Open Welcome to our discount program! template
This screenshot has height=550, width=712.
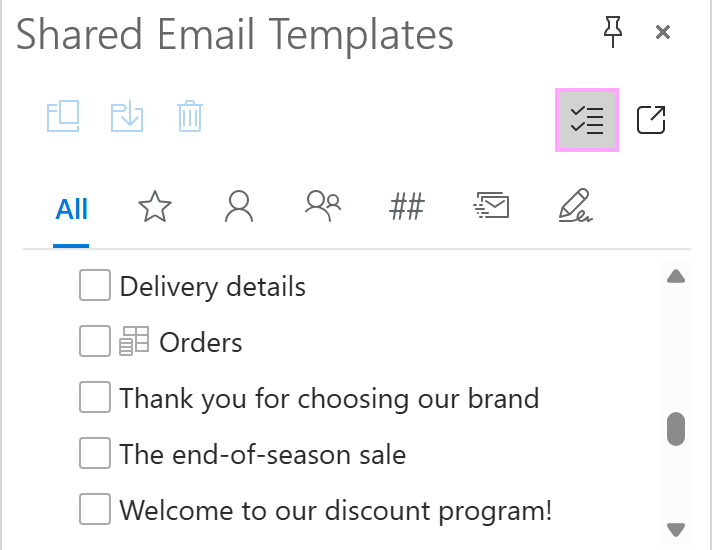pyautogui.click(x=335, y=510)
